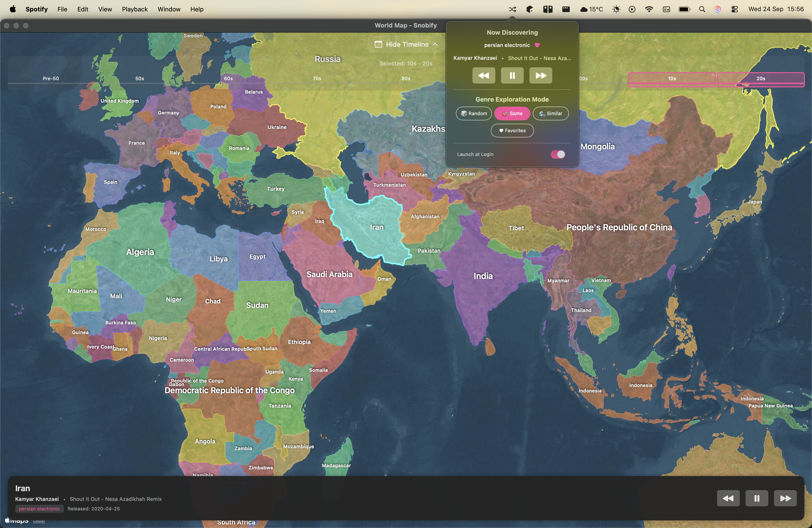This screenshot has width=812, height=528.
Task: Collapse timeline with Hide Timeline chevron
Action: point(435,44)
